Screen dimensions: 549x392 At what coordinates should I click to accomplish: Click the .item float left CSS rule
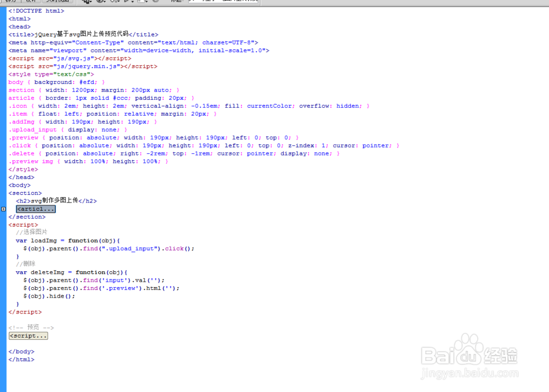113,114
